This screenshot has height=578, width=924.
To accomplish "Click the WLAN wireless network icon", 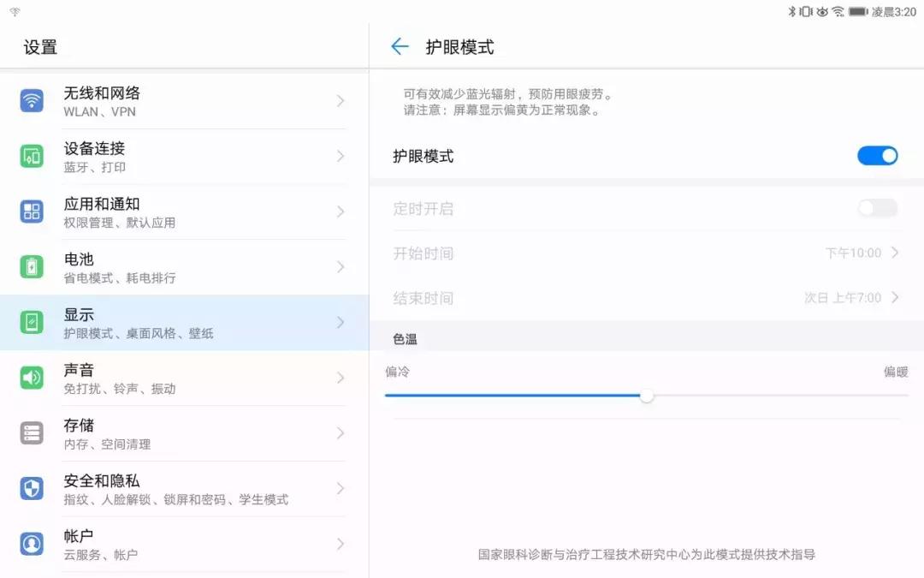I will click(32, 100).
